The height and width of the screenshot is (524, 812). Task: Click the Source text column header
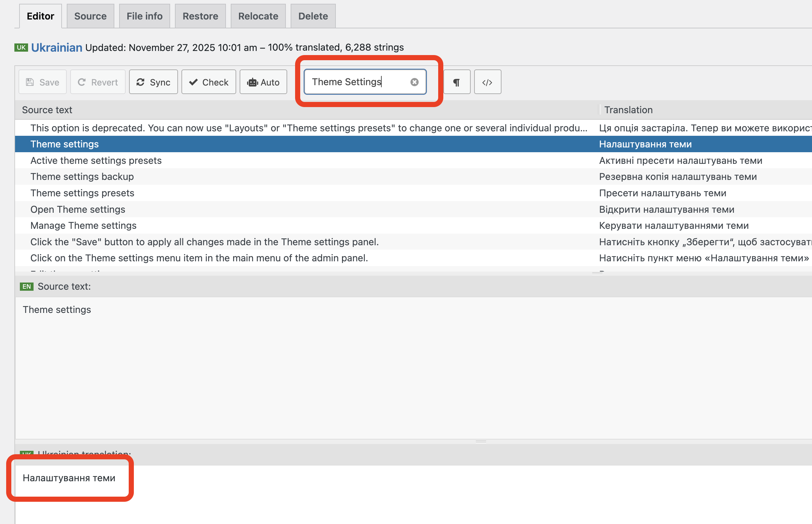(47, 110)
